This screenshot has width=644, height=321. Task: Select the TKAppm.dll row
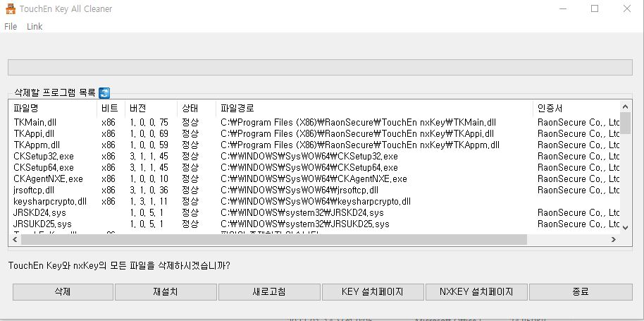click(x=314, y=145)
